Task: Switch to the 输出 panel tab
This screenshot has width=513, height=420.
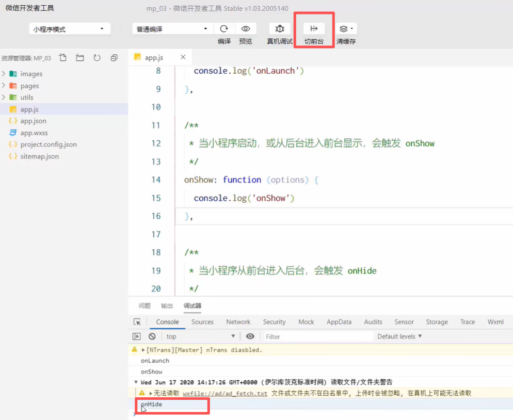Action: pyautogui.click(x=167, y=306)
